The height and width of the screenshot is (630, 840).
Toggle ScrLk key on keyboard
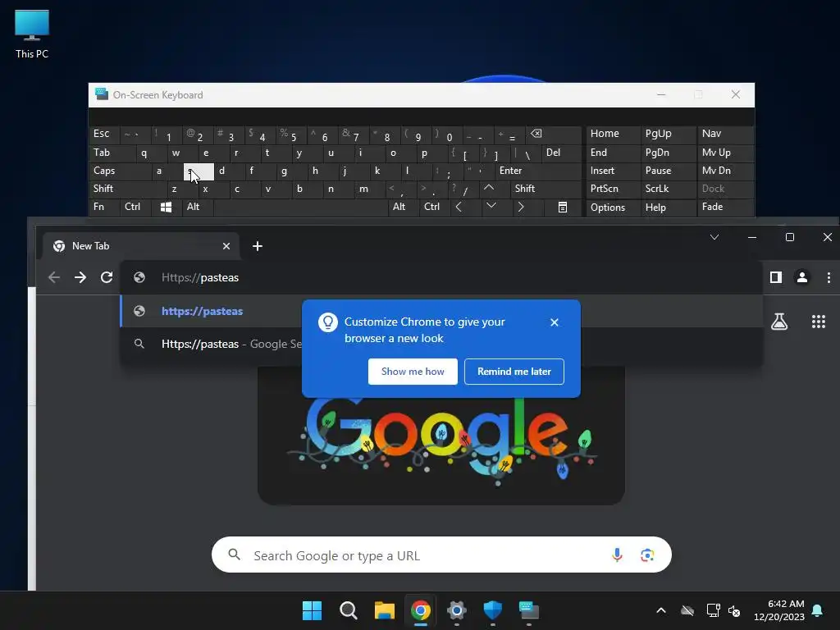[x=668, y=189]
